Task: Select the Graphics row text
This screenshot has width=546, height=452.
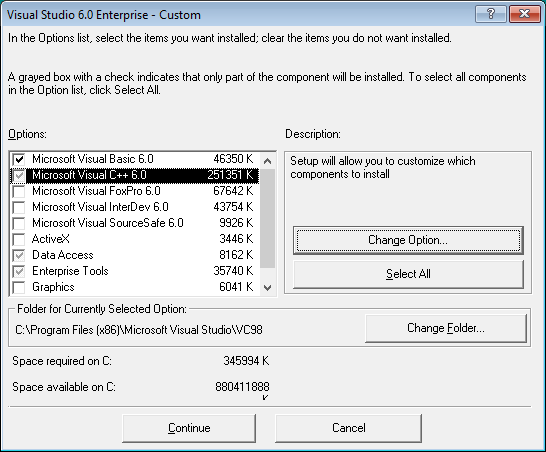Action: coord(53,287)
